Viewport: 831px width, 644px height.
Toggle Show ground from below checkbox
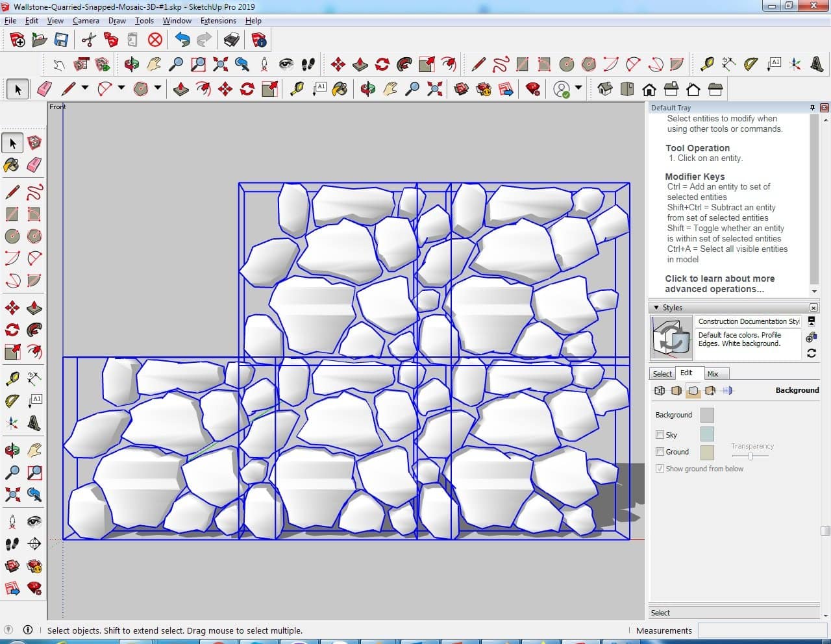[660, 469]
